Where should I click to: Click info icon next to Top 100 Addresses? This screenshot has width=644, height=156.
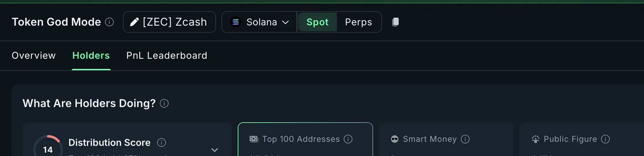point(348,139)
